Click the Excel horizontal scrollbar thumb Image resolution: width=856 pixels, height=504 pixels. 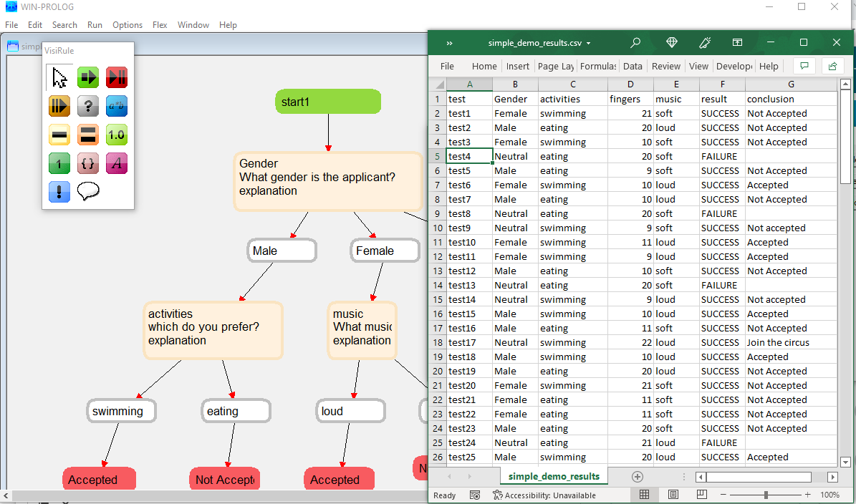point(759,477)
